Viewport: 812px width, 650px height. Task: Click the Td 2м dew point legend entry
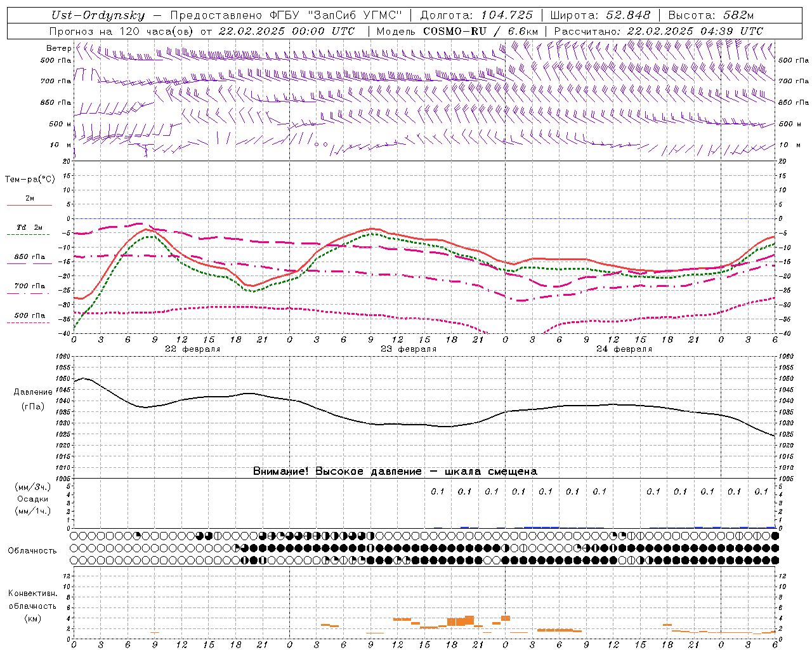click(30, 227)
